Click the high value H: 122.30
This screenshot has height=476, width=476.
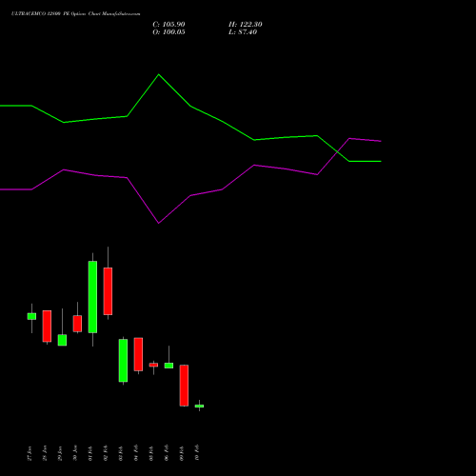tap(246, 25)
